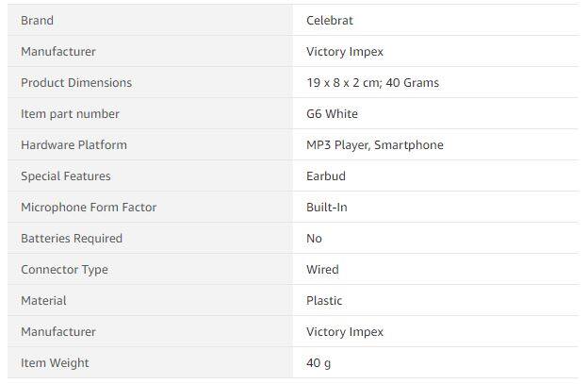The image size is (588, 384).
Task: Select the MP3 Player, Smartphone value
Action: [x=374, y=144]
